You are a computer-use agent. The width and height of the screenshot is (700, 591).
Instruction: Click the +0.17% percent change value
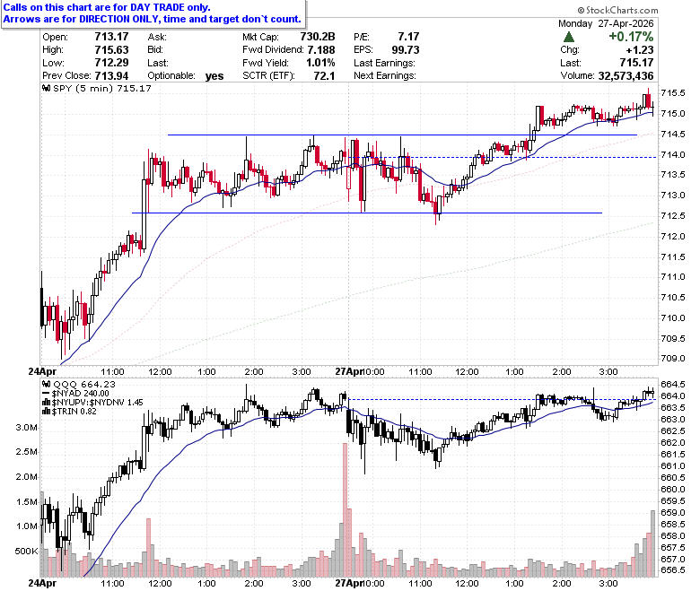[631, 37]
